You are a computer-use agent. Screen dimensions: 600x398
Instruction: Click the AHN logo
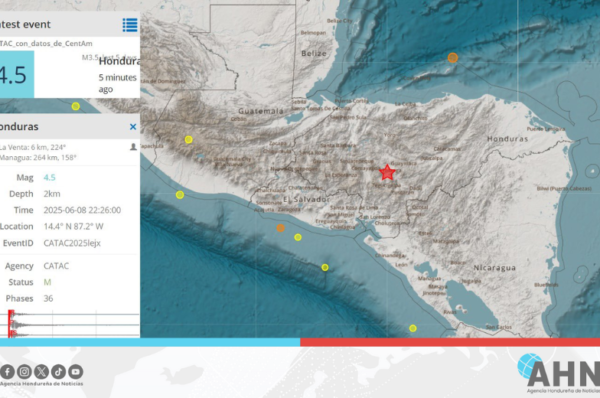pyautogui.click(x=559, y=373)
